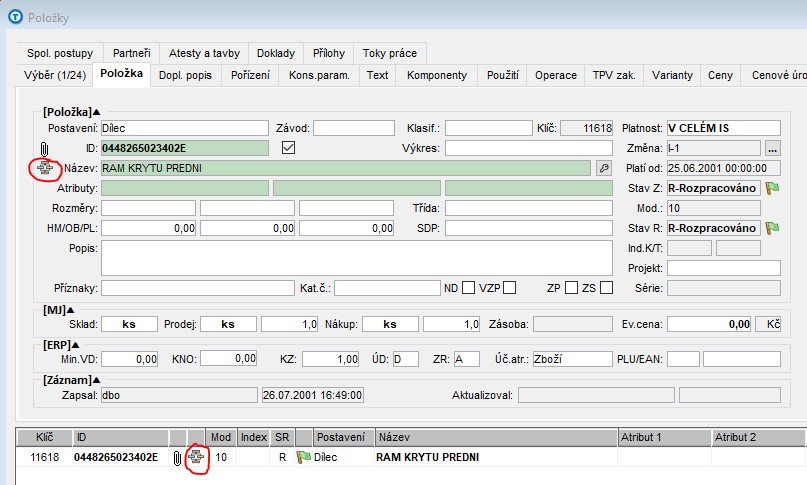Click the empty Závod field
Image resolution: width=807 pixels, height=485 pixels.
(354, 128)
